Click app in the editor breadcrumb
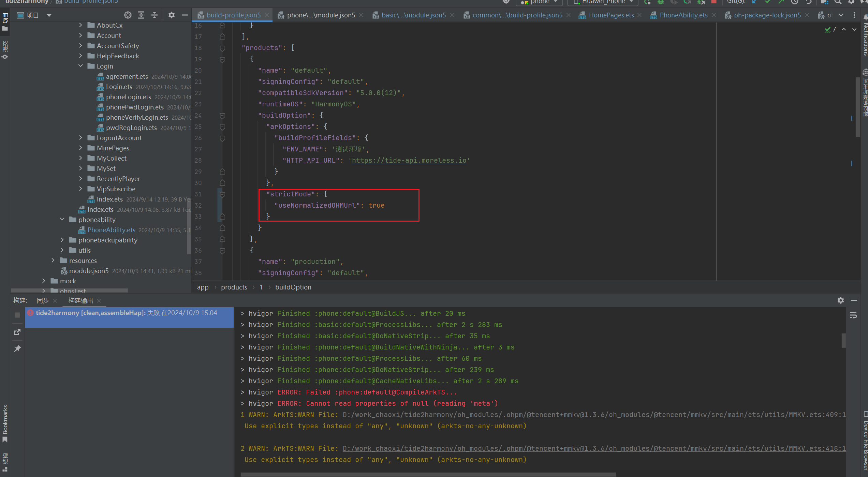868x477 pixels. coord(203,287)
